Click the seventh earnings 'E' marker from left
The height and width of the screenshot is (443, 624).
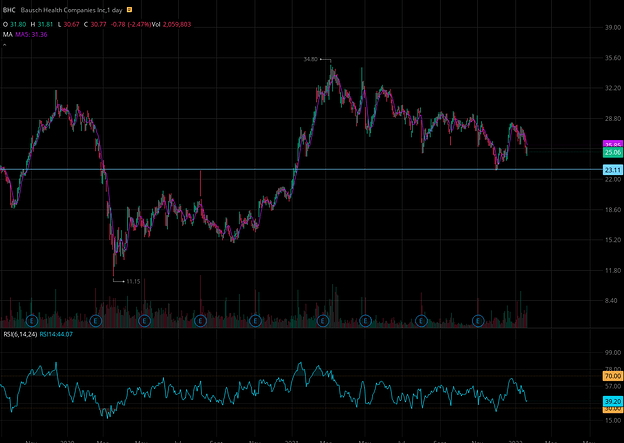click(x=365, y=320)
